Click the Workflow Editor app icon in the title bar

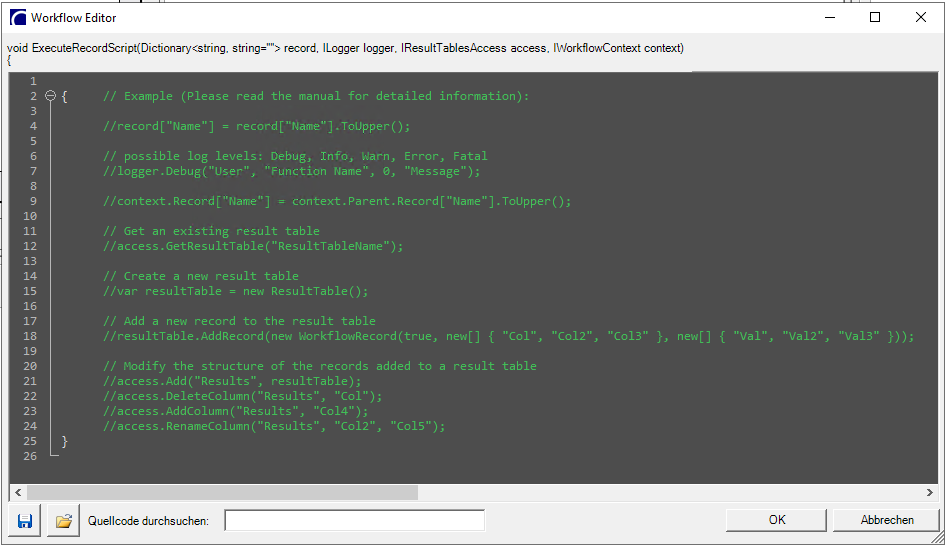18,18
